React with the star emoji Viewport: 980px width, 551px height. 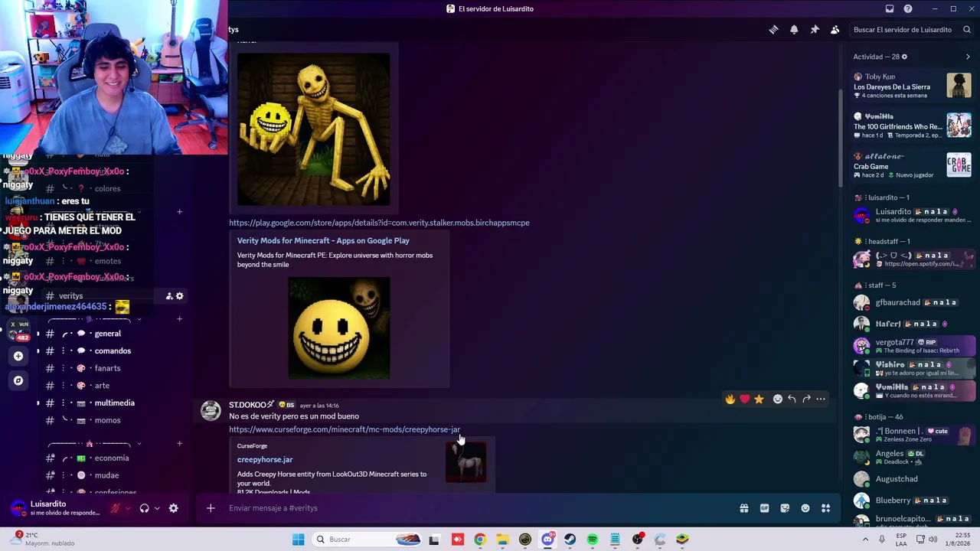pos(759,399)
